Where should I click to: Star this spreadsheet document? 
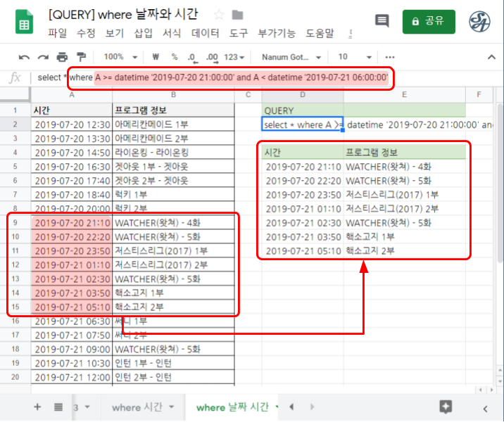[x=219, y=15]
